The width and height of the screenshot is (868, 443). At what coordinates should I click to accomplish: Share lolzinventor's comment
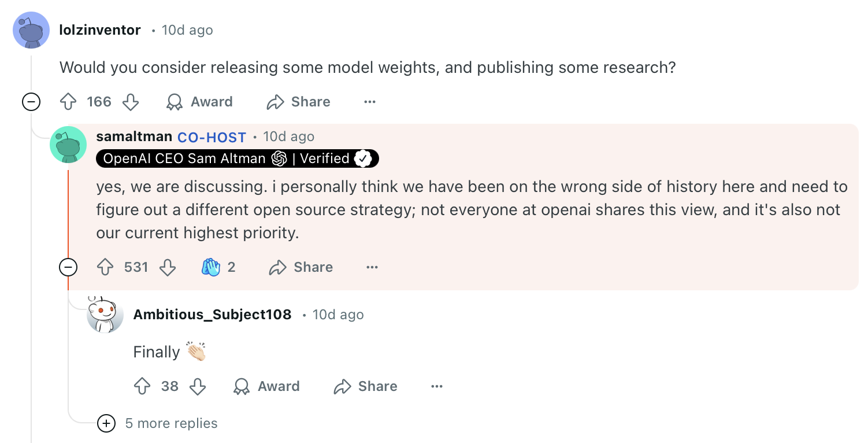[298, 102]
